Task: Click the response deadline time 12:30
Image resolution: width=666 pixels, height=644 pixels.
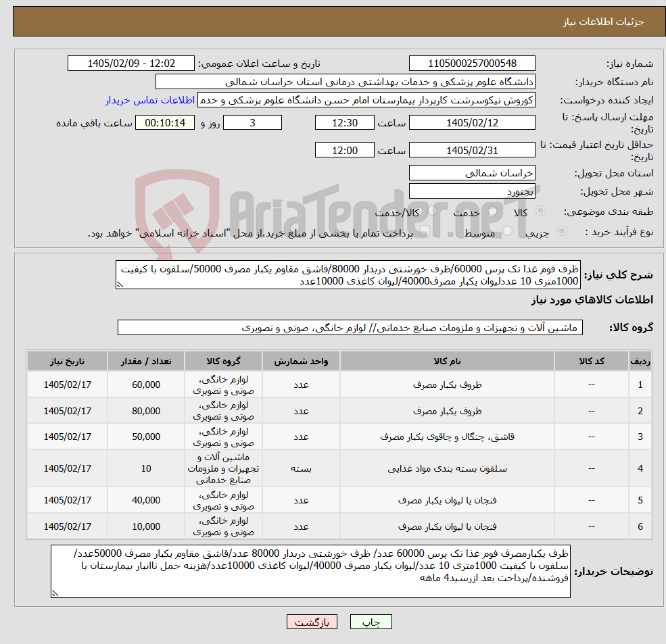Action: pyautogui.click(x=344, y=123)
